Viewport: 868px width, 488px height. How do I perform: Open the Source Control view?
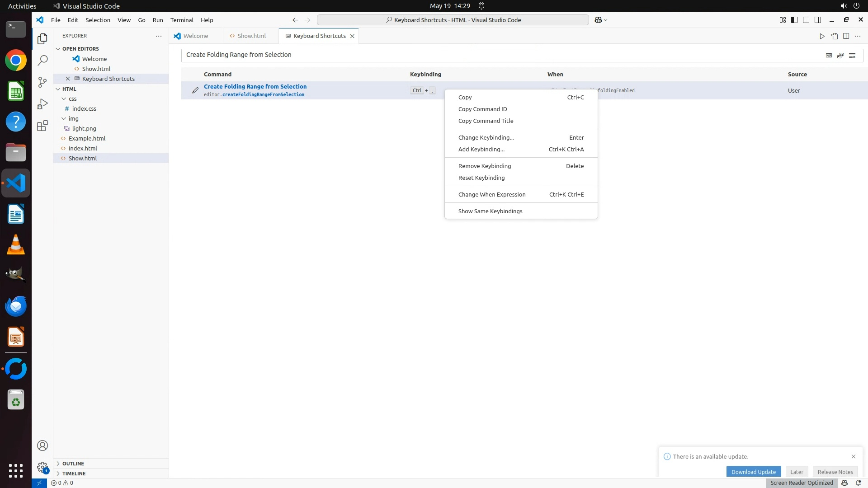point(42,82)
